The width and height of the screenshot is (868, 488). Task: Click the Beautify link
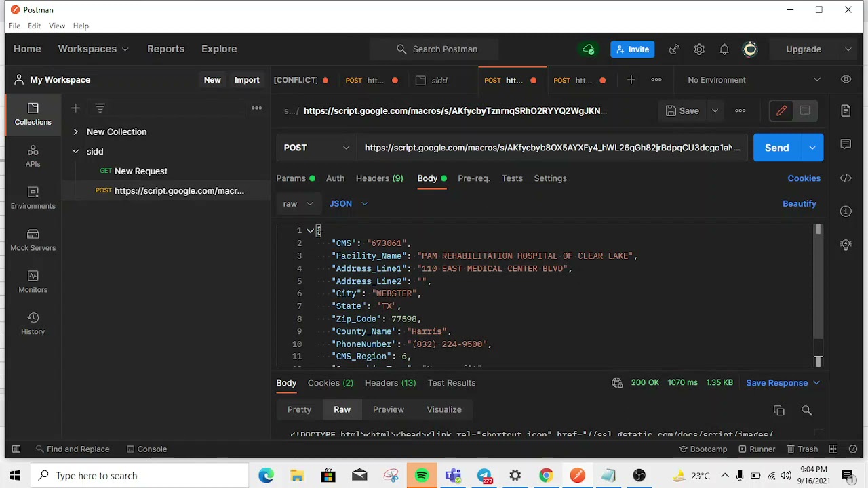coord(800,203)
